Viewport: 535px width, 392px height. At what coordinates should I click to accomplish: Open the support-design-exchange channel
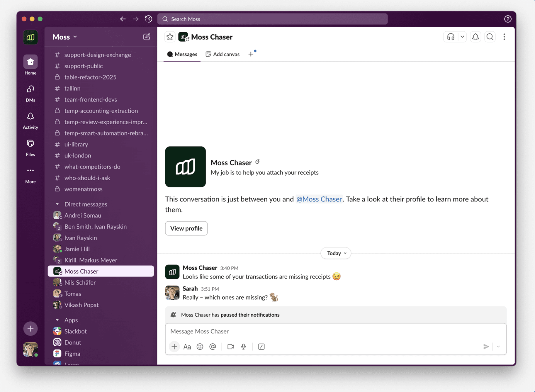coord(101,55)
